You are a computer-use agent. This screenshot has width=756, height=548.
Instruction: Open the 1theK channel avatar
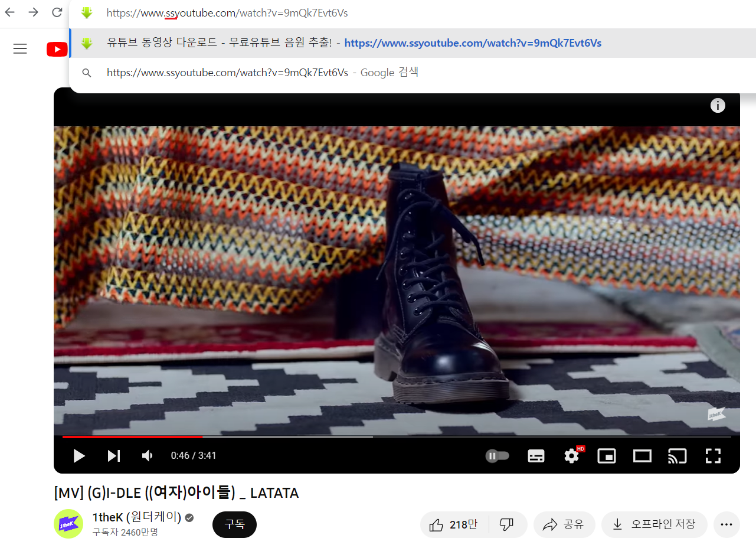[x=68, y=524]
